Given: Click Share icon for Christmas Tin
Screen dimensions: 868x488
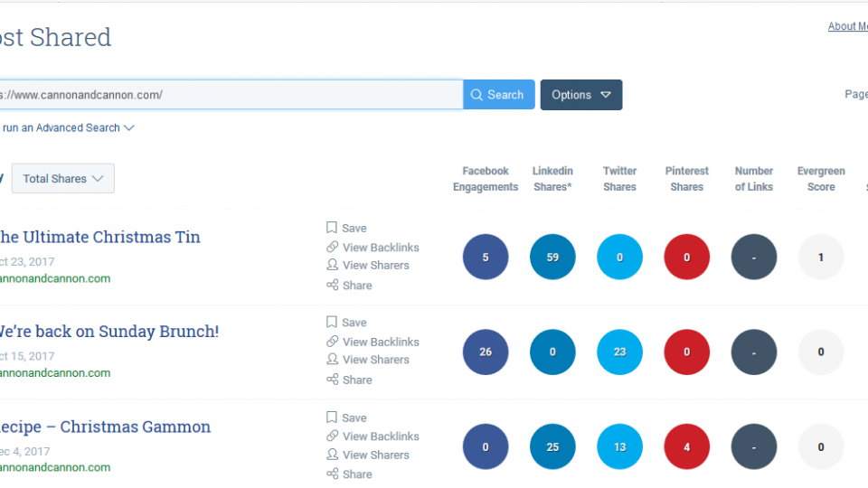Looking at the screenshot, I should [332, 285].
